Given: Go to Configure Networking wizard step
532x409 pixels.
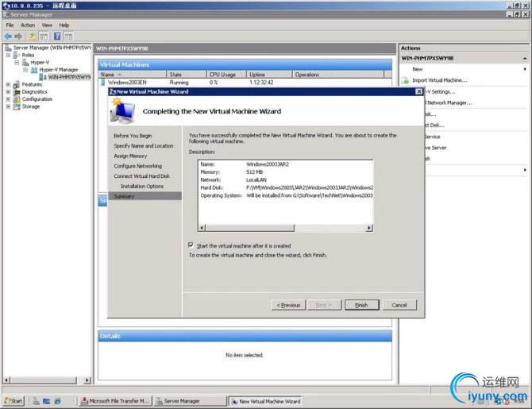Looking at the screenshot, I should [137, 166].
